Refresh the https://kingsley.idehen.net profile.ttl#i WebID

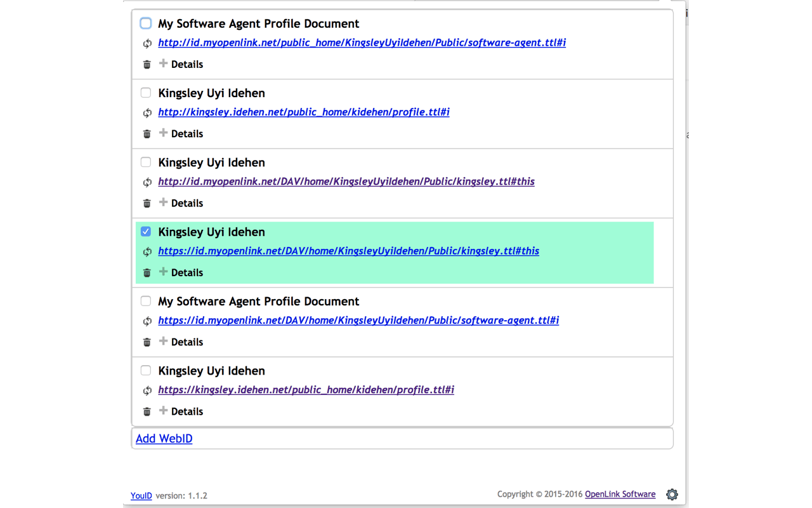147,391
